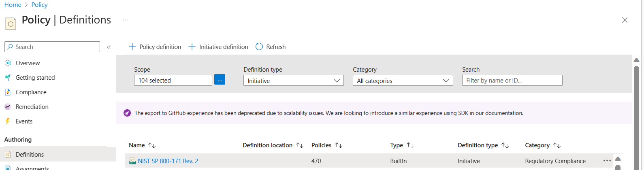Image resolution: width=644 pixels, height=170 pixels.
Task: Open row actions menu for NIST SP 800-171
Action: [x=607, y=161]
